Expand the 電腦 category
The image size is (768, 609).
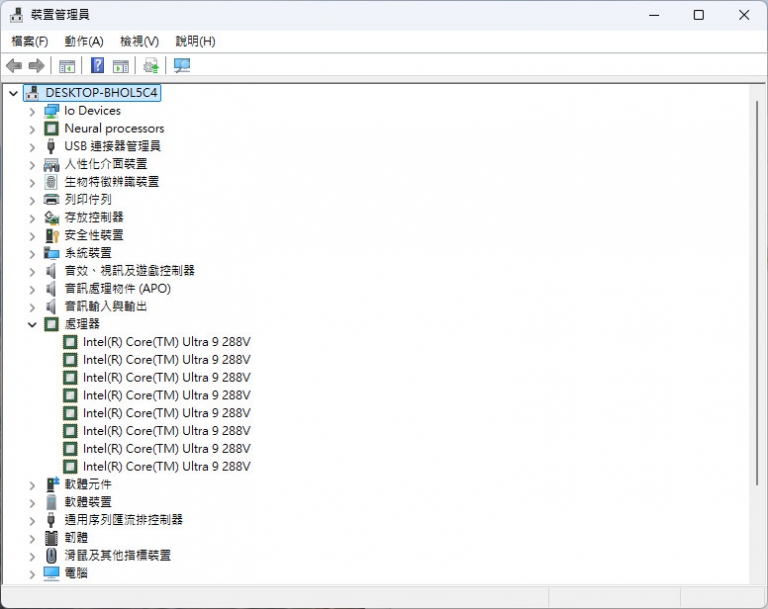[x=32, y=574]
